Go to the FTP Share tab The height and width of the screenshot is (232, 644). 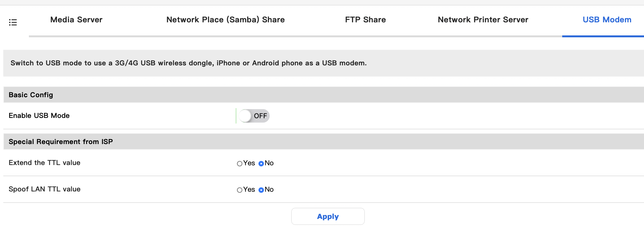[365, 20]
